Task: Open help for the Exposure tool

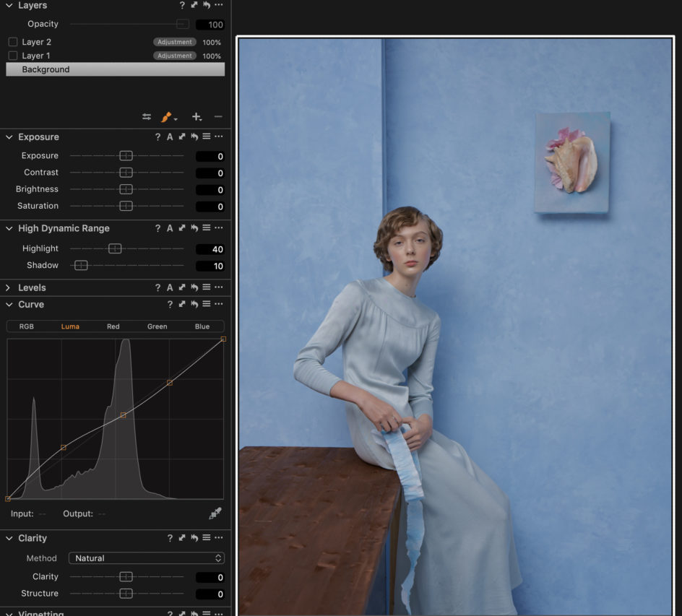Action: point(157,137)
